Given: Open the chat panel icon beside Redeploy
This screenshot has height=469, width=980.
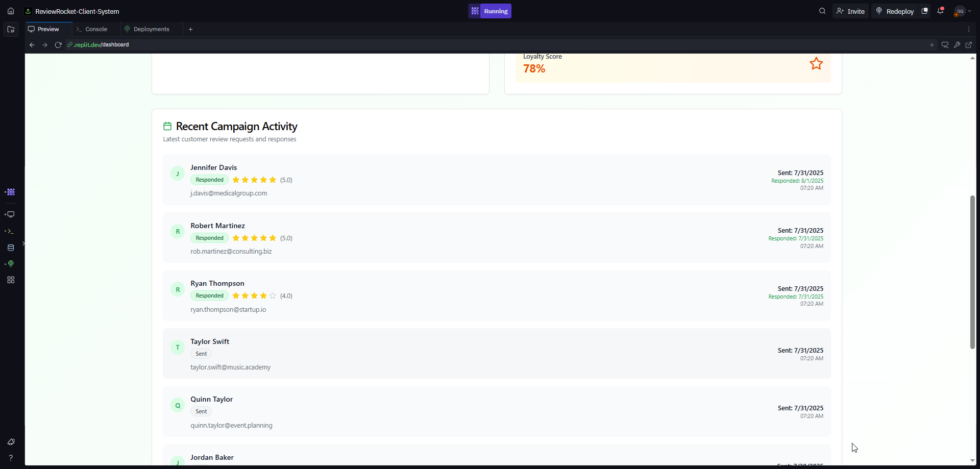Looking at the screenshot, I should pos(924,11).
